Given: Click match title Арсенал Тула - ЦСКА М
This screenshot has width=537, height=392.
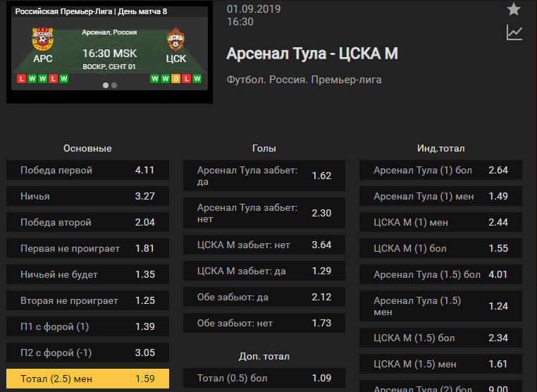Looking at the screenshot, I should tap(312, 54).
